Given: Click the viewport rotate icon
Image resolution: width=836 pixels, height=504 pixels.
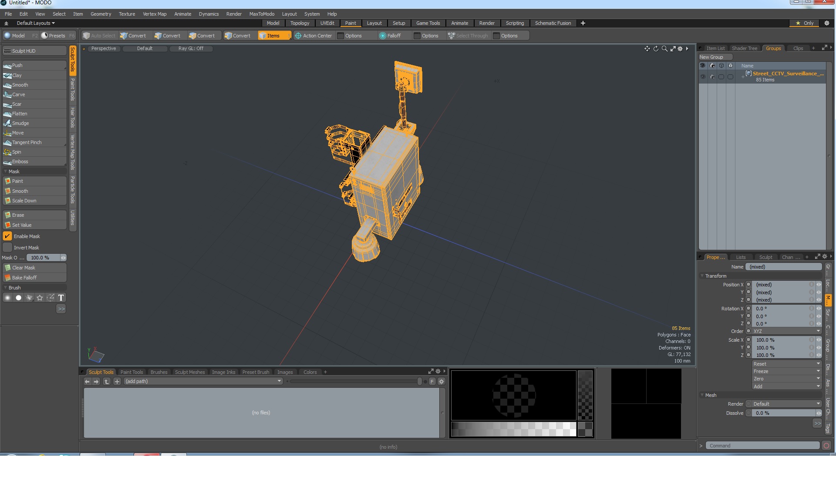Looking at the screenshot, I should pyautogui.click(x=656, y=49).
